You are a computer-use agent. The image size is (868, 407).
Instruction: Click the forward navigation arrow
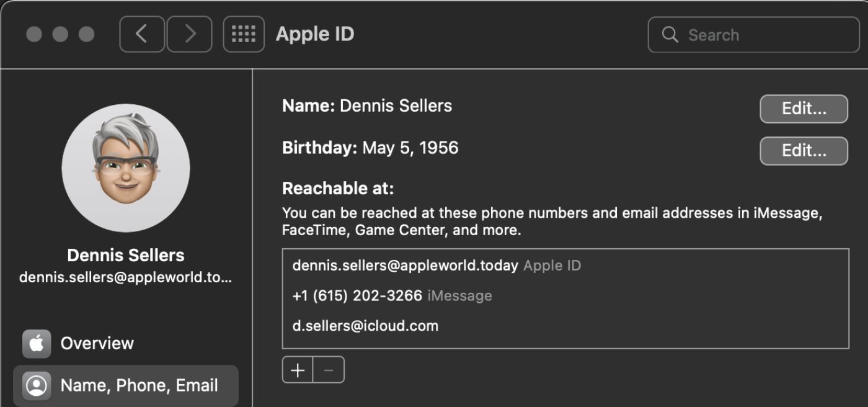click(x=190, y=34)
